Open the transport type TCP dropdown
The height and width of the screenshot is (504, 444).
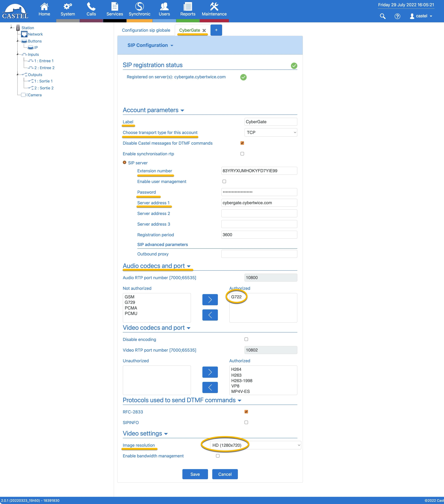click(271, 132)
